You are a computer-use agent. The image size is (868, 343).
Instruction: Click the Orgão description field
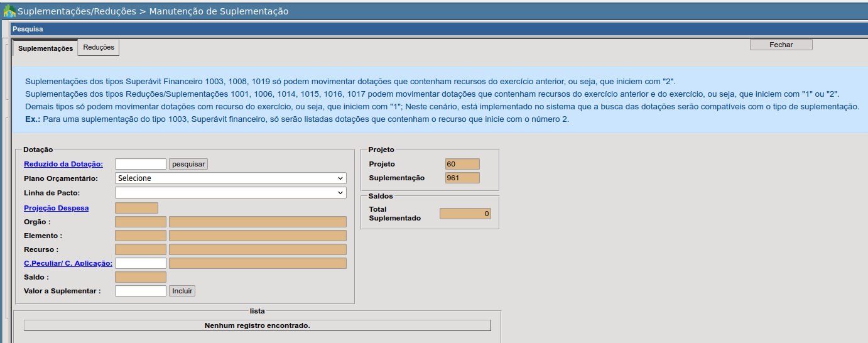coord(258,222)
